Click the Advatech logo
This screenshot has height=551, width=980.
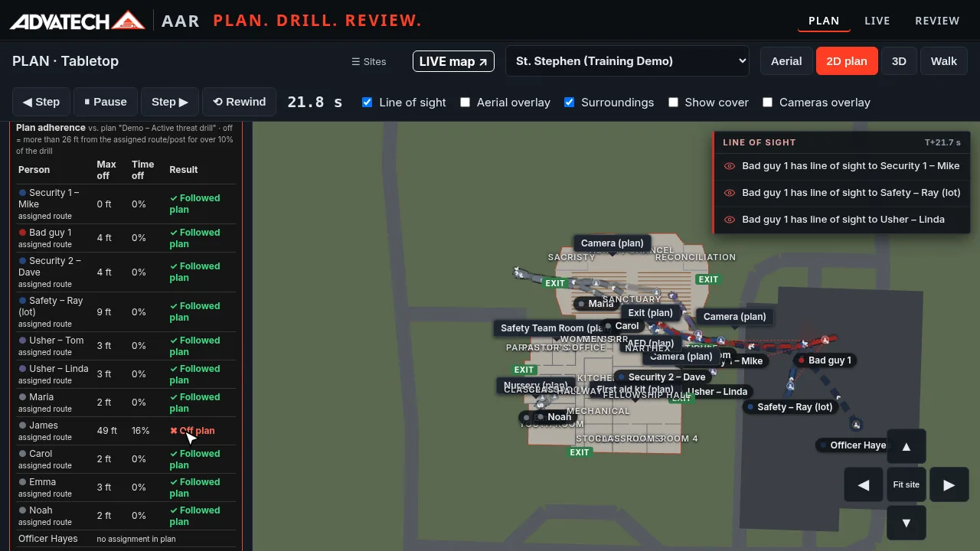click(77, 21)
